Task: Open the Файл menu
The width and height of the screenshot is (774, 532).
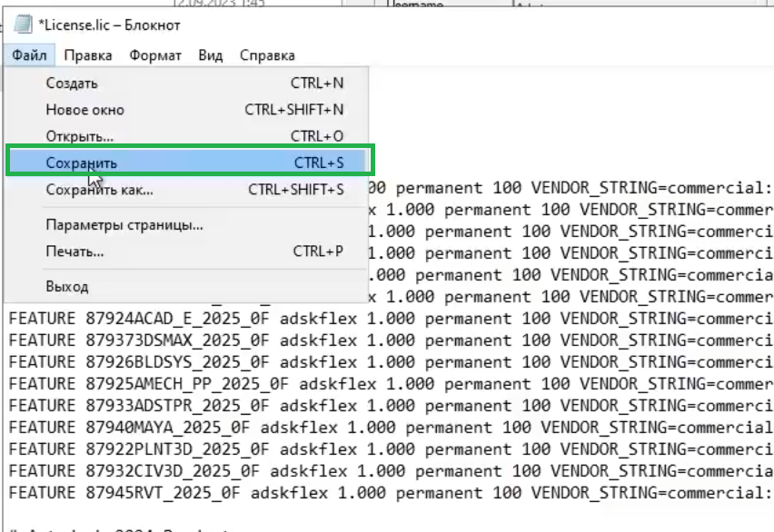Action: [x=30, y=55]
